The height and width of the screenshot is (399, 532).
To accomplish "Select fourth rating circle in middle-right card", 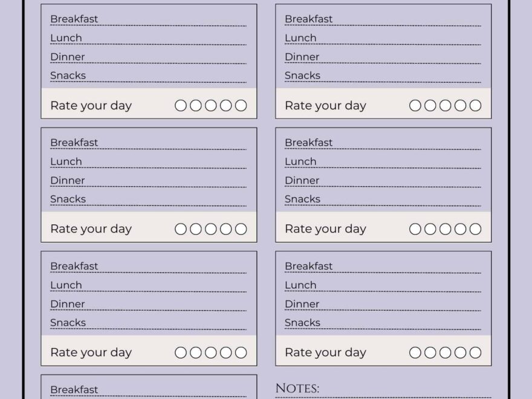I will 460,229.
